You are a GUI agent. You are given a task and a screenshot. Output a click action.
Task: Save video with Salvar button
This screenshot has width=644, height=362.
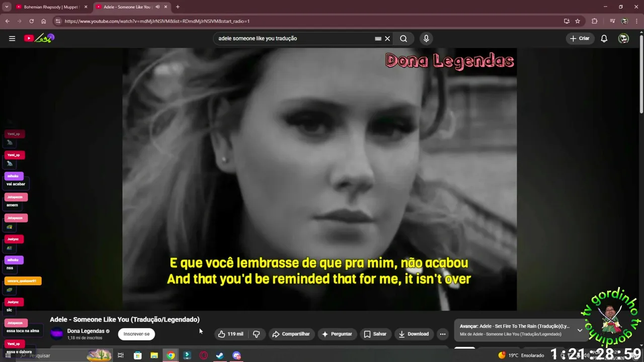375,334
